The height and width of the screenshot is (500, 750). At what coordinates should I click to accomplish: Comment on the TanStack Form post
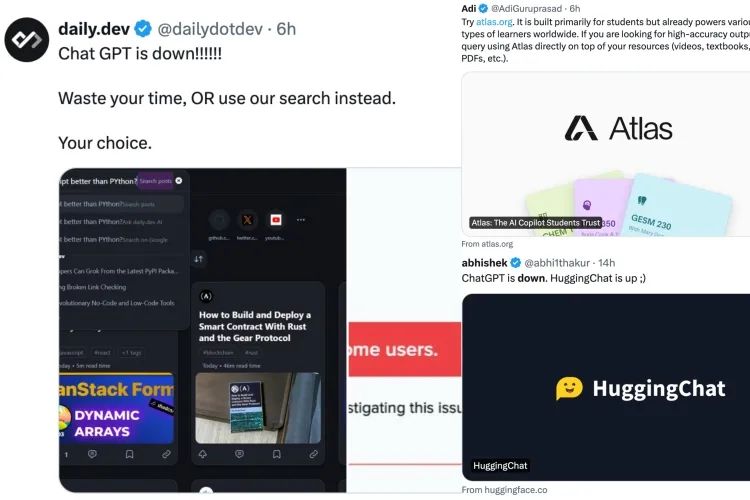[92, 454]
